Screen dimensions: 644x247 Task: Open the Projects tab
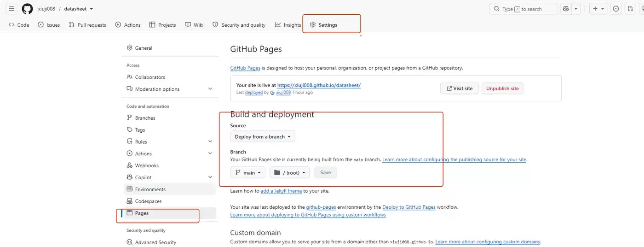(163, 25)
